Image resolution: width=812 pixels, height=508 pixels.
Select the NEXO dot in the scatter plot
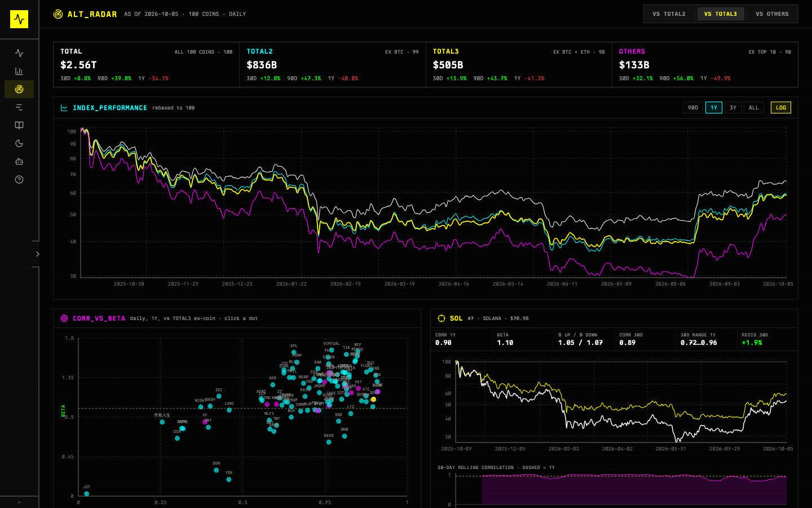tap(328, 443)
